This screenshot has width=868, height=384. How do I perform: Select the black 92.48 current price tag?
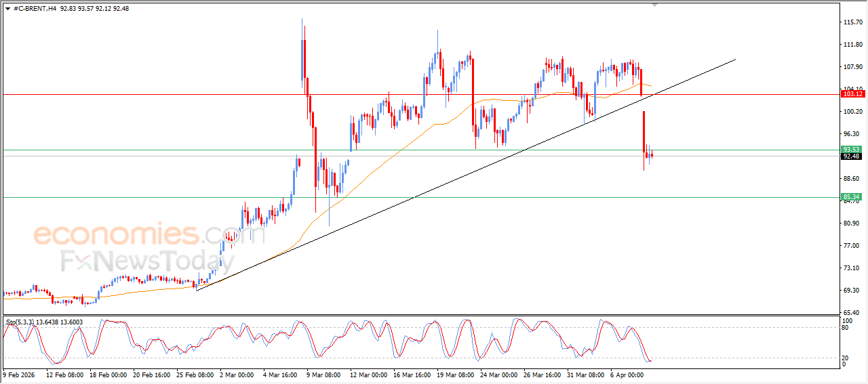tap(851, 156)
